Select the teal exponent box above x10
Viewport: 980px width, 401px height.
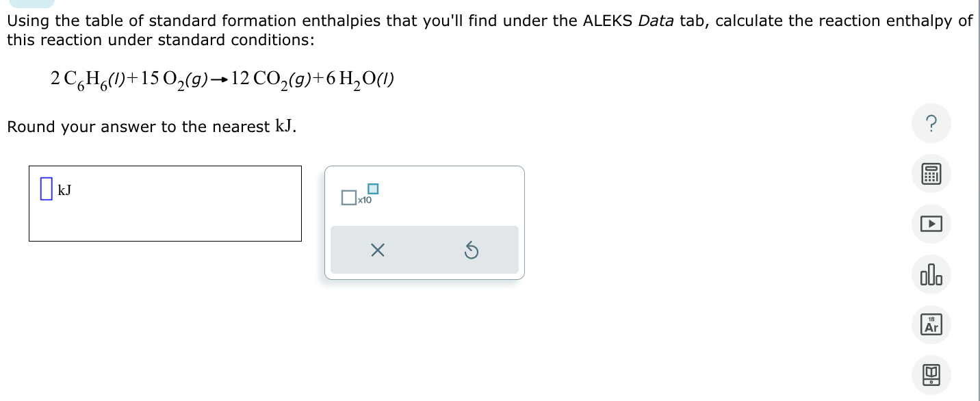373,188
